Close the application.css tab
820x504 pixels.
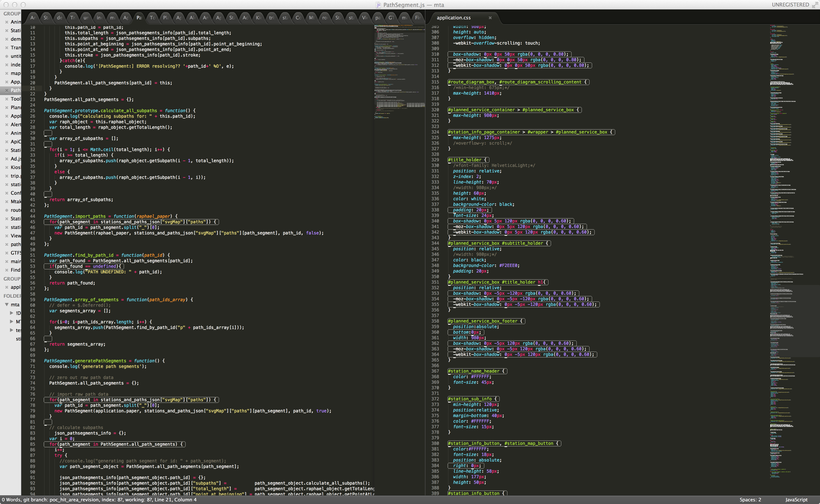coord(490,18)
